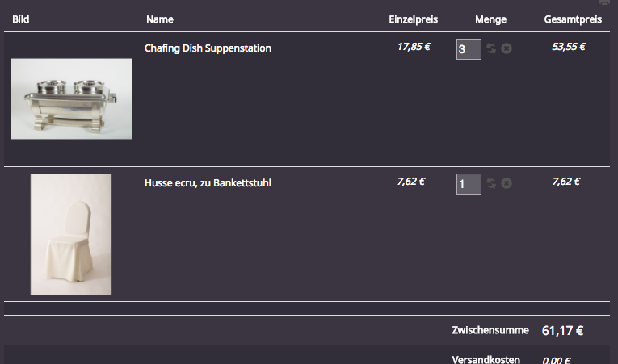Open the Husse ecru, zu Bankettstuhl link
The image size is (618, 364).
pos(208,183)
